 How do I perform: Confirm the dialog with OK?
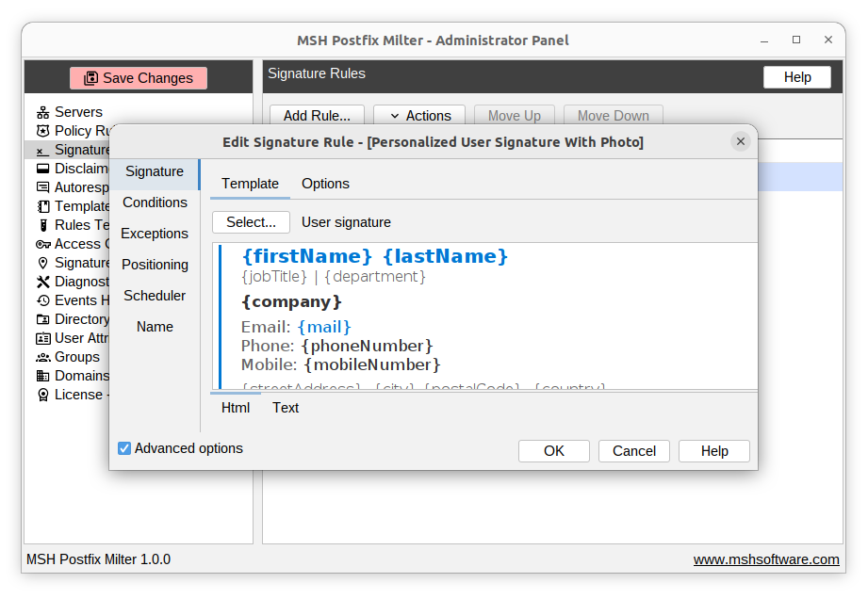click(553, 451)
